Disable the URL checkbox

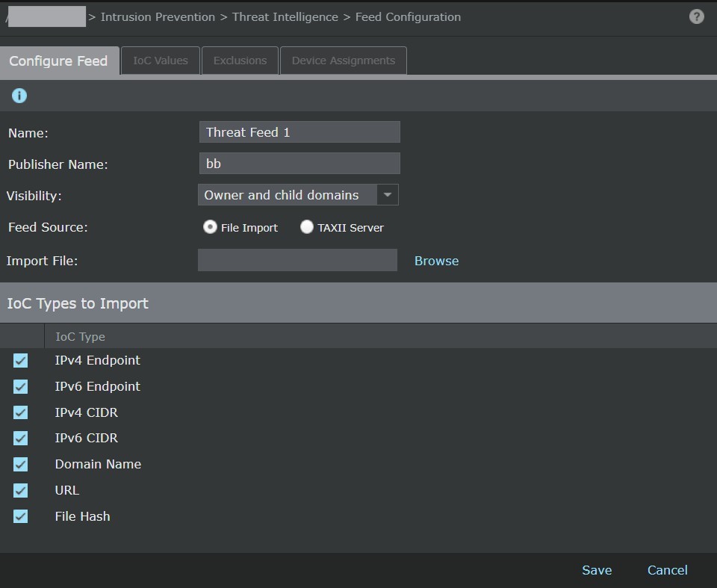pos(21,491)
